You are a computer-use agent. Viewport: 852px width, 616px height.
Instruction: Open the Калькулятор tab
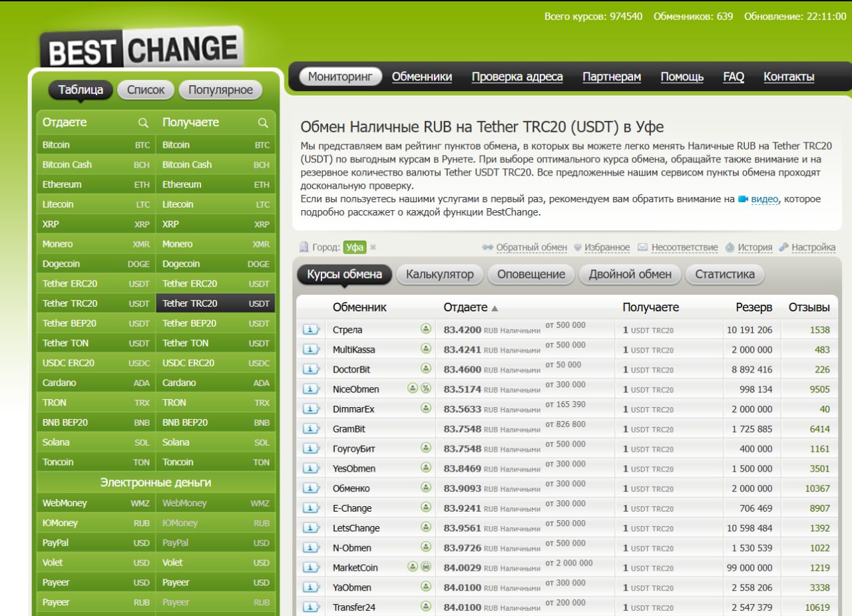point(440,274)
